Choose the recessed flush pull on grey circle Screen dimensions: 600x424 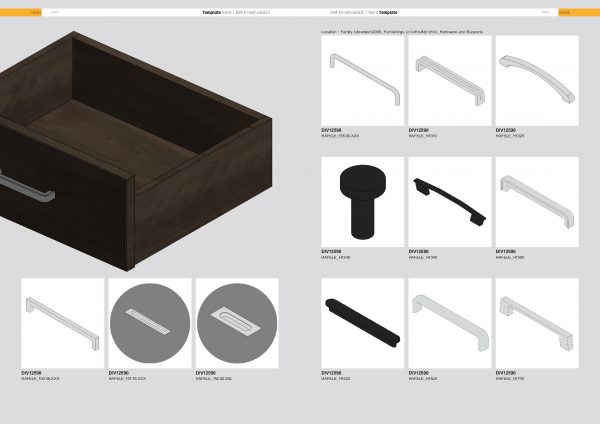[236, 322]
